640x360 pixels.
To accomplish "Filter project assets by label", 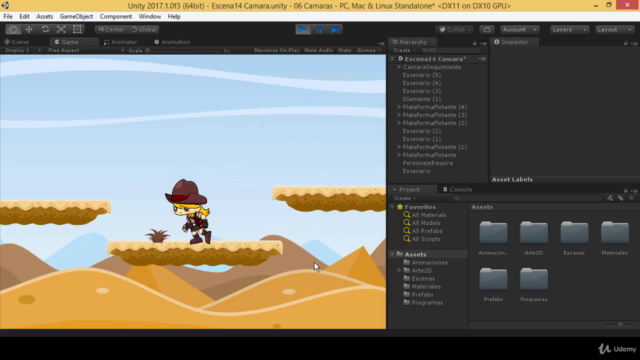I will pyautogui.click(x=620, y=198).
